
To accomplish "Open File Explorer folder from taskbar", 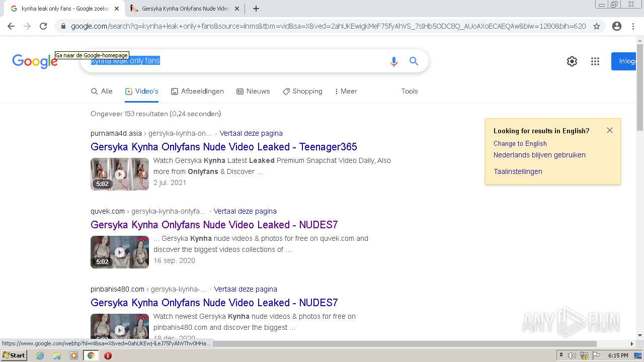I will (x=57, y=355).
